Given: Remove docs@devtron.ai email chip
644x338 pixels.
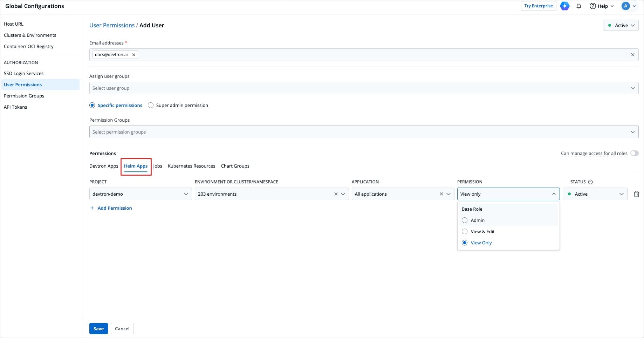Looking at the screenshot, I should pos(133,55).
